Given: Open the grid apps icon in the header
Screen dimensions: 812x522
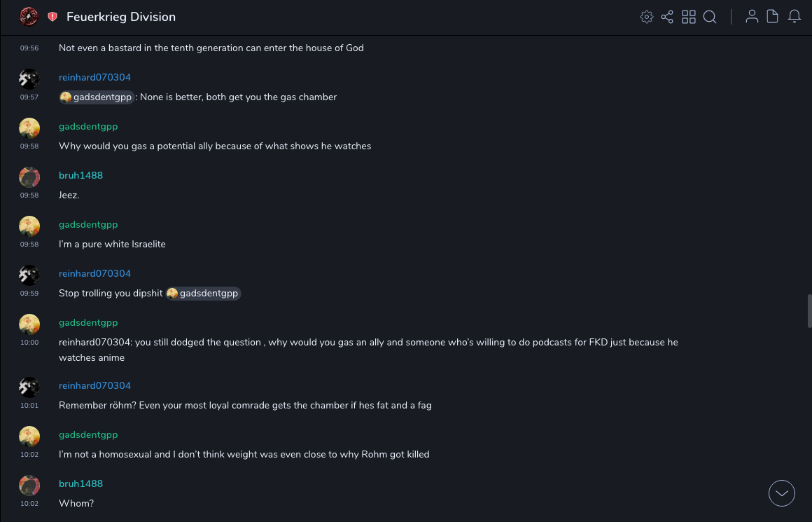Looking at the screenshot, I should tap(689, 17).
